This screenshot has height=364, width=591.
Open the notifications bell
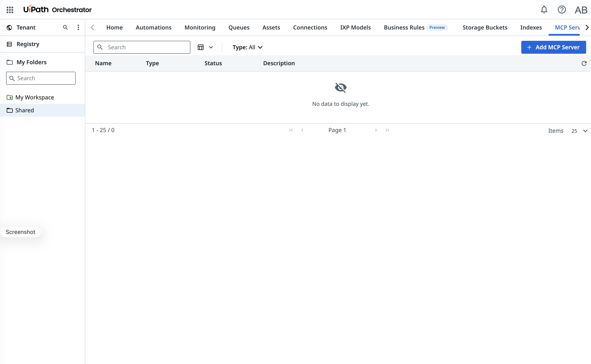tap(544, 10)
